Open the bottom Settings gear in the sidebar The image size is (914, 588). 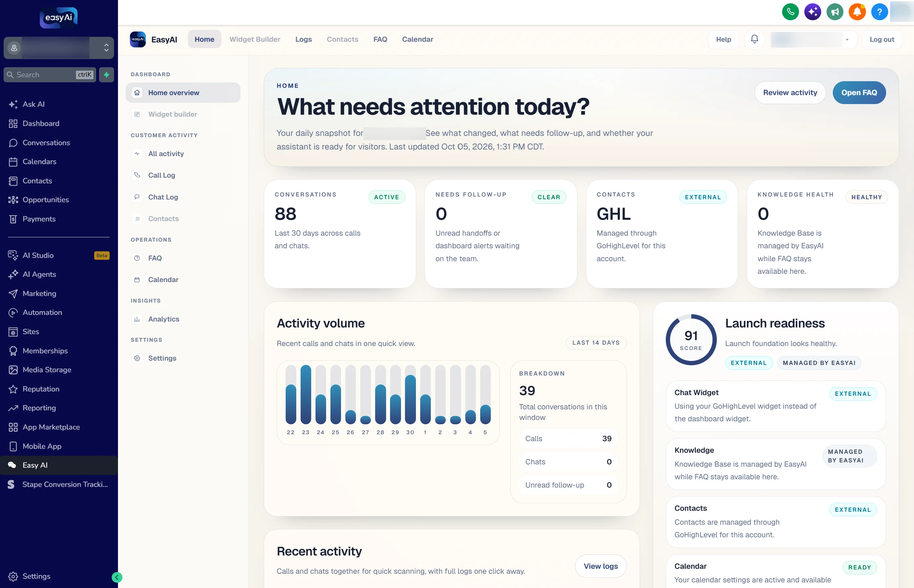tap(29, 576)
